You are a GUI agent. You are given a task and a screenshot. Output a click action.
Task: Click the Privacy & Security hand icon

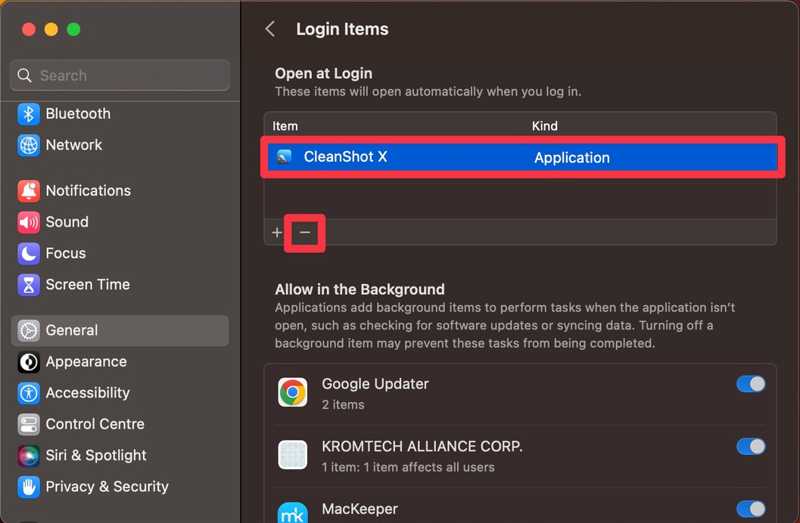pyautogui.click(x=29, y=487)
